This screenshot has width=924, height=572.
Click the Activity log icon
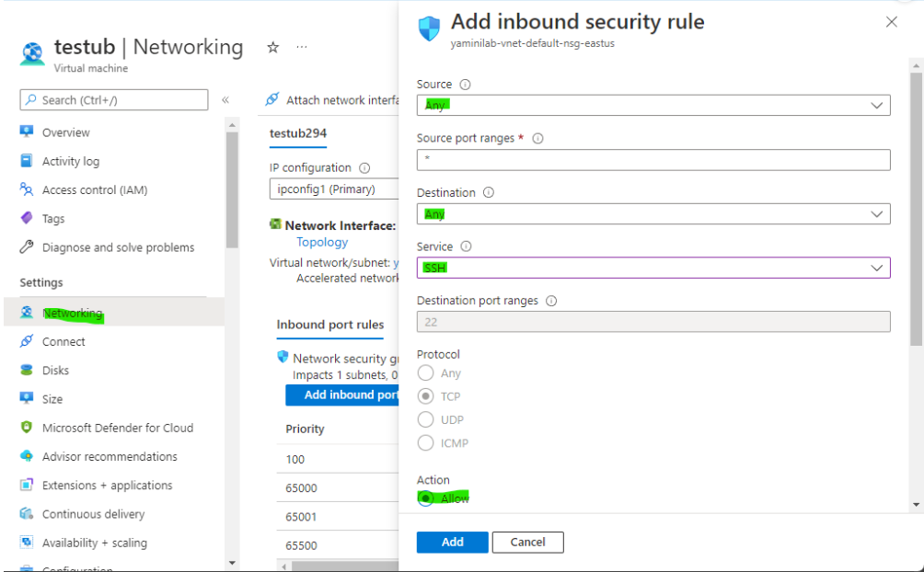[27, 160]
